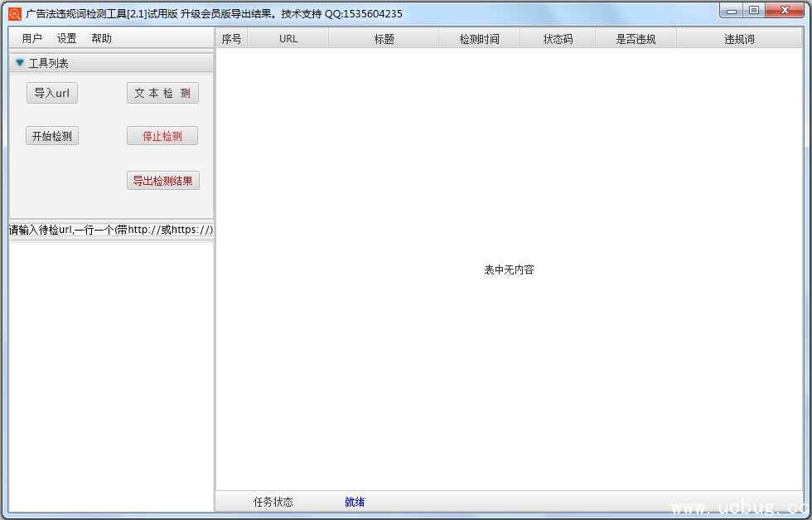Screen dimensions: 812x520
Task: Select the 标题 column header
Action: click(x=384, y=39)
